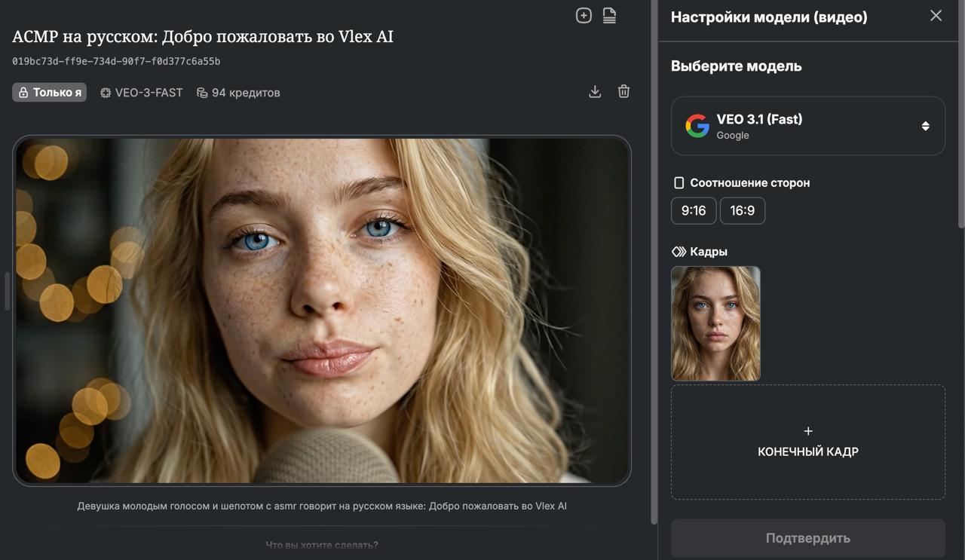Click the Google logo in the model selector
Viewport: 965px width, 560px height.
pos(697,126)
